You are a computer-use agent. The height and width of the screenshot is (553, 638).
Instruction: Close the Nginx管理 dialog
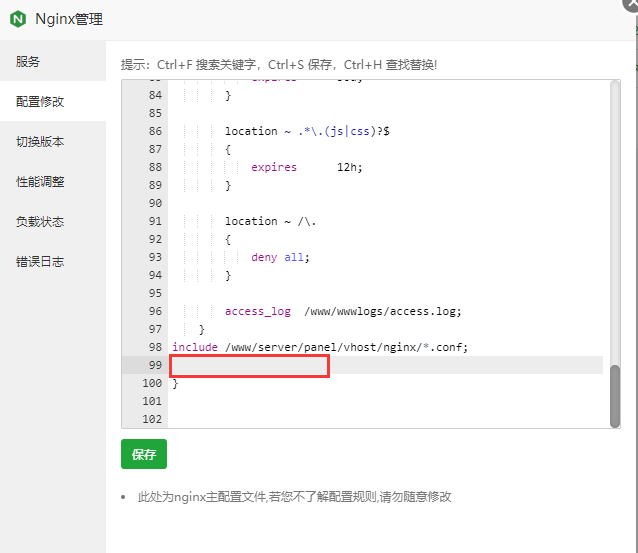pyautogui.click(x=631, y=4)
